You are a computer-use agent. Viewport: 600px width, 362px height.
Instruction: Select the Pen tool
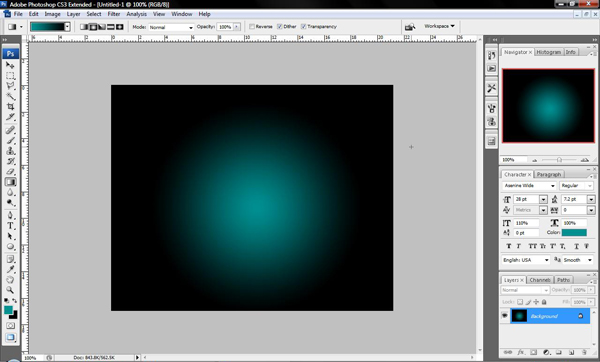tap(10, 215)
